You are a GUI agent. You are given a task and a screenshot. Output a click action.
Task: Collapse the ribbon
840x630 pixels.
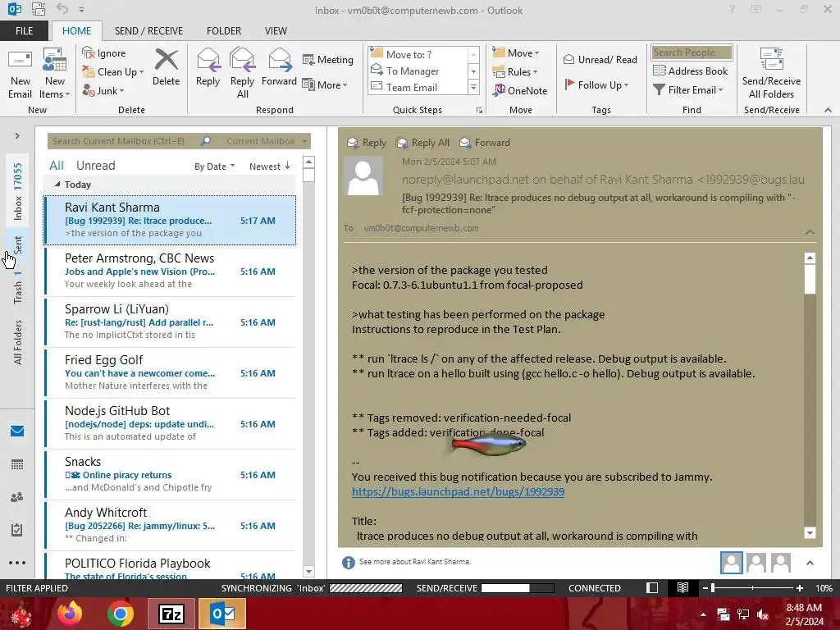tap(828, 110)
